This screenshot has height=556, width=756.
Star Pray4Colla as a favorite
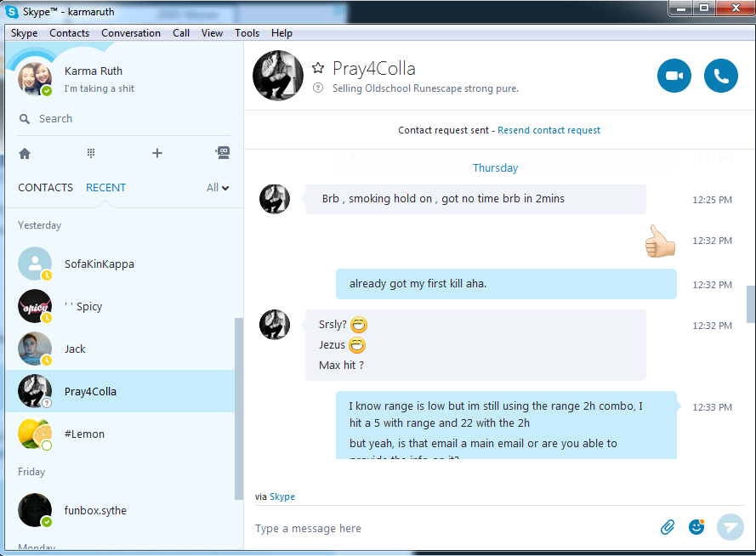pos(318,68)
